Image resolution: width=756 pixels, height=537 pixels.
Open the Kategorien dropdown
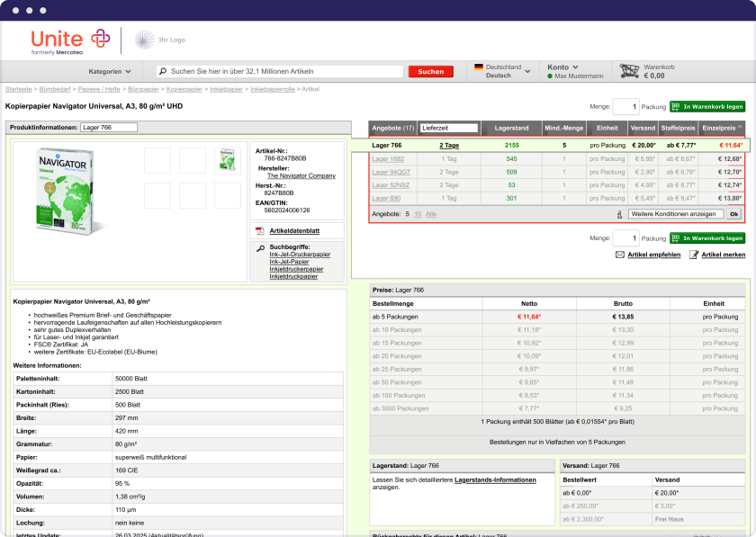click(x=110, y=71)
